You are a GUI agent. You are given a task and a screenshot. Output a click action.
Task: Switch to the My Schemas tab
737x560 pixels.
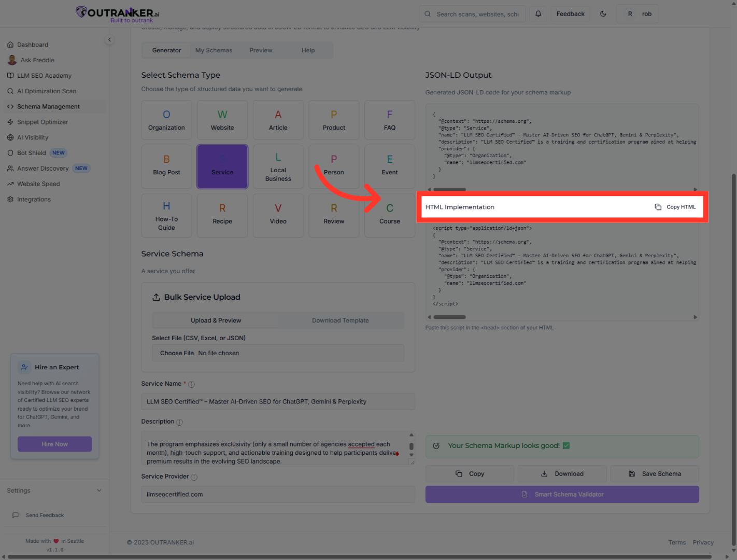click(214, 50)
